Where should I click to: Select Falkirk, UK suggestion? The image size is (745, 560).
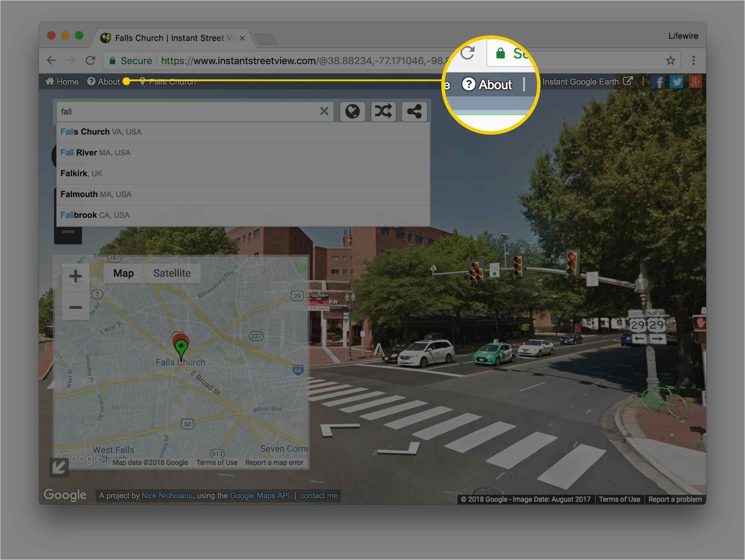pyautogui.click(x=243, y=174)
